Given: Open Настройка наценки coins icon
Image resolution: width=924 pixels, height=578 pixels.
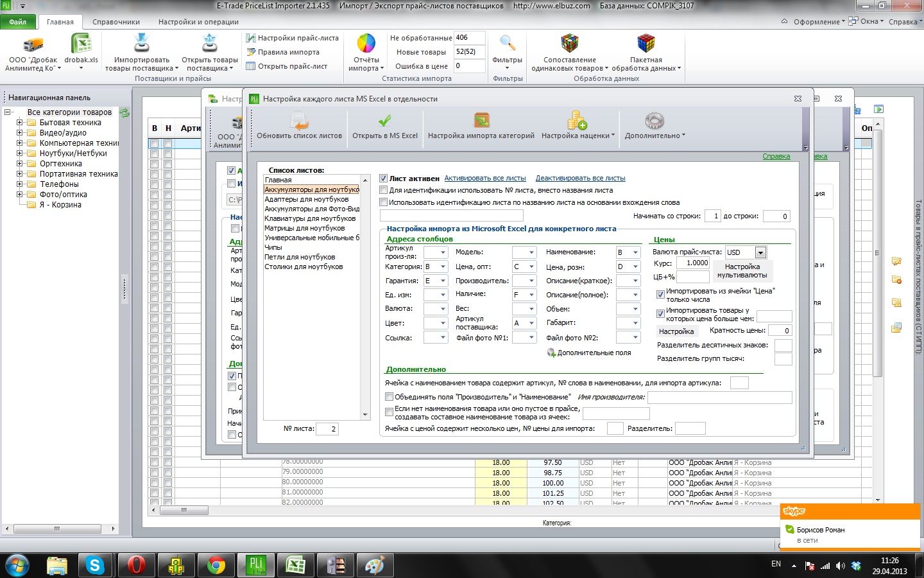Looking at the screenshot, I should 577,121.
